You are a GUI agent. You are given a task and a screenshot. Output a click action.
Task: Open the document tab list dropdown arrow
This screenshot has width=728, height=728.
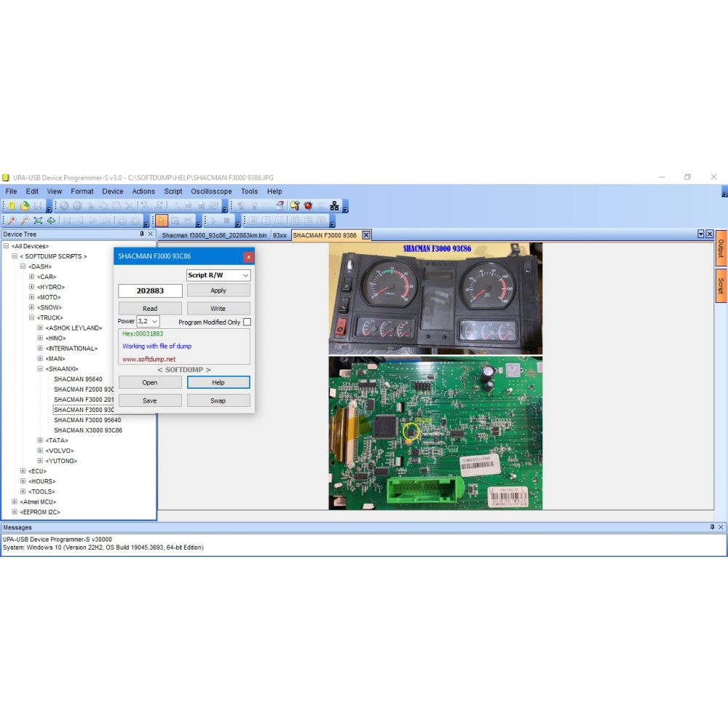[x=701, y=234]
